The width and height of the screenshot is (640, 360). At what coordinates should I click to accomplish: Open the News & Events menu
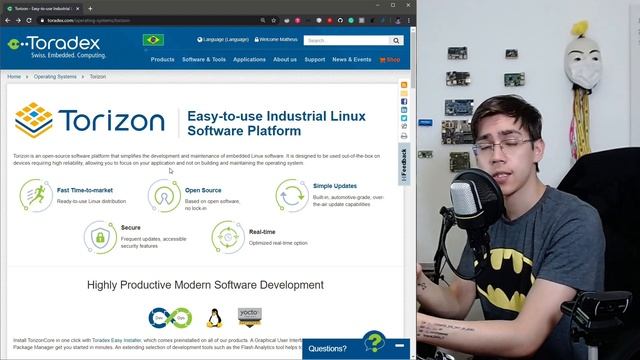[x=352, y=60]
